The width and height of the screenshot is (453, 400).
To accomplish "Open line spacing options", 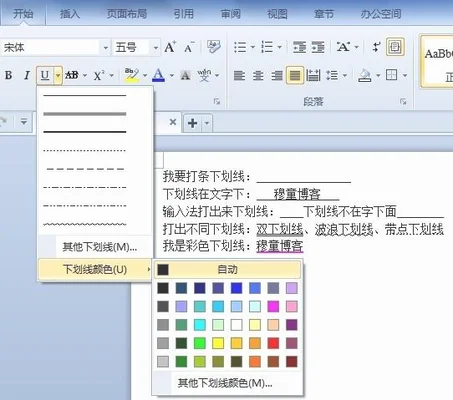I will [x=332, y=75].
